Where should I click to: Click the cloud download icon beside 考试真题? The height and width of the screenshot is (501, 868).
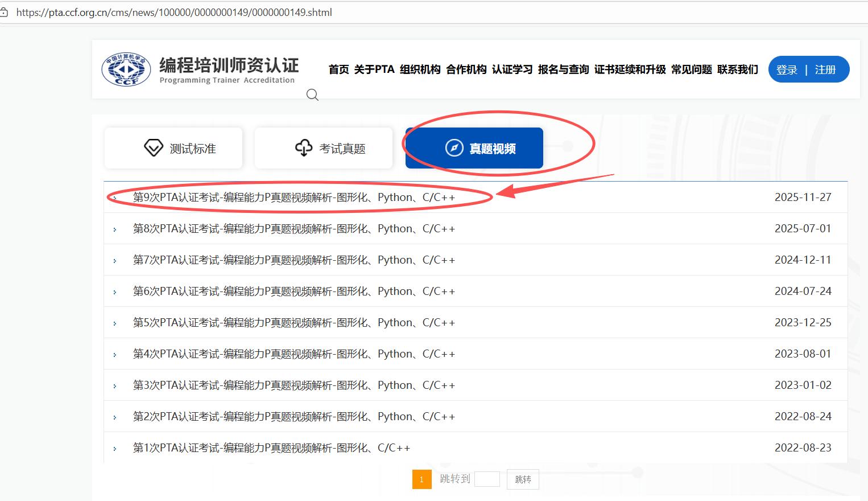[x=304, y=148]
